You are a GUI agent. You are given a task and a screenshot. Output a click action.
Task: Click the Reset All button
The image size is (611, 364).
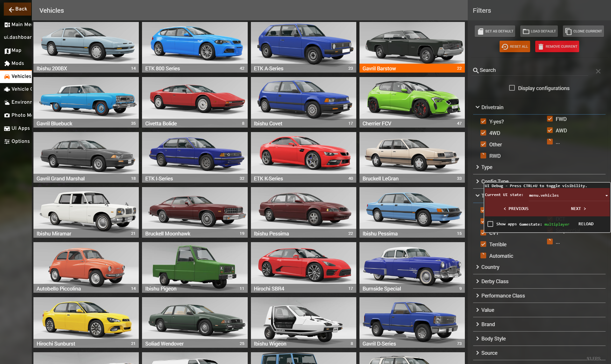[x=515, y=46]
